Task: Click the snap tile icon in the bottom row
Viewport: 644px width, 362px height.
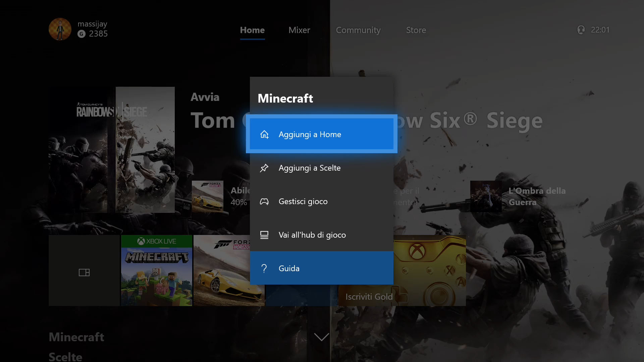Action: click(84, 273)
